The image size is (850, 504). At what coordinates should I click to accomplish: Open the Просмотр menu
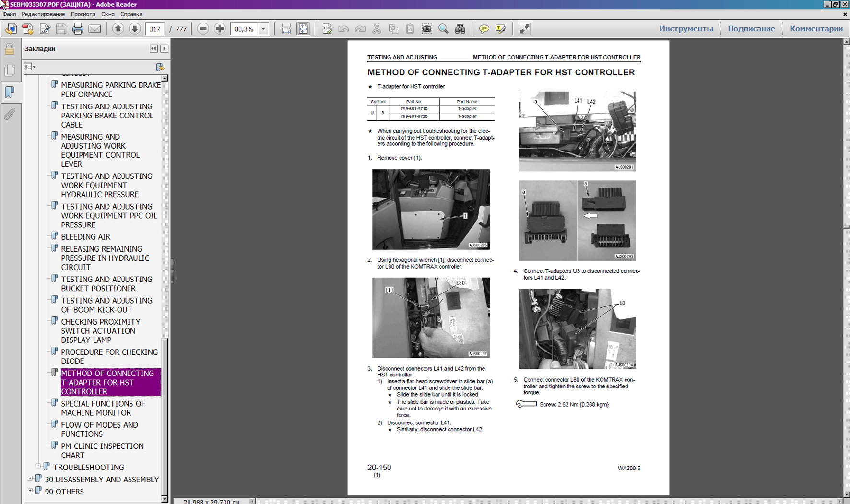(83, 14)
